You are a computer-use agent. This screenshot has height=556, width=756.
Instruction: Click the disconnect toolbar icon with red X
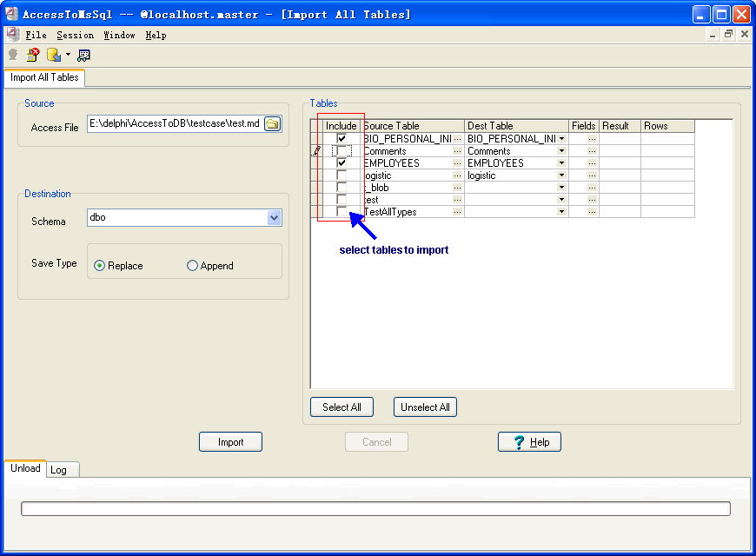[33, 55]
